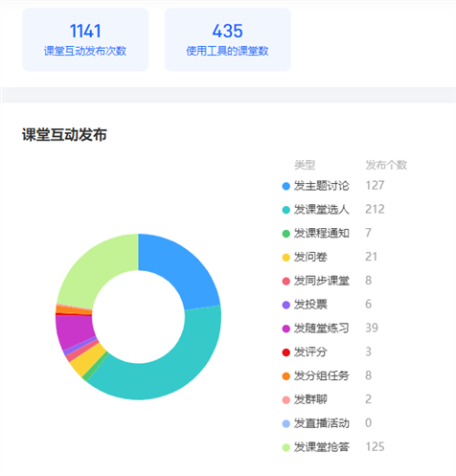Viewport: 456px width, 476px height.
Task: Click the 发布个数 column header
Action: click(x=386, y=165)
